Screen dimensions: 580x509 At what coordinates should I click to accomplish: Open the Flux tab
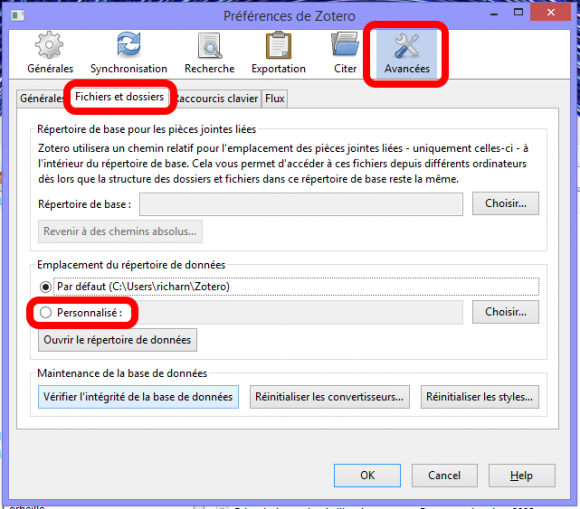(274, 99)
